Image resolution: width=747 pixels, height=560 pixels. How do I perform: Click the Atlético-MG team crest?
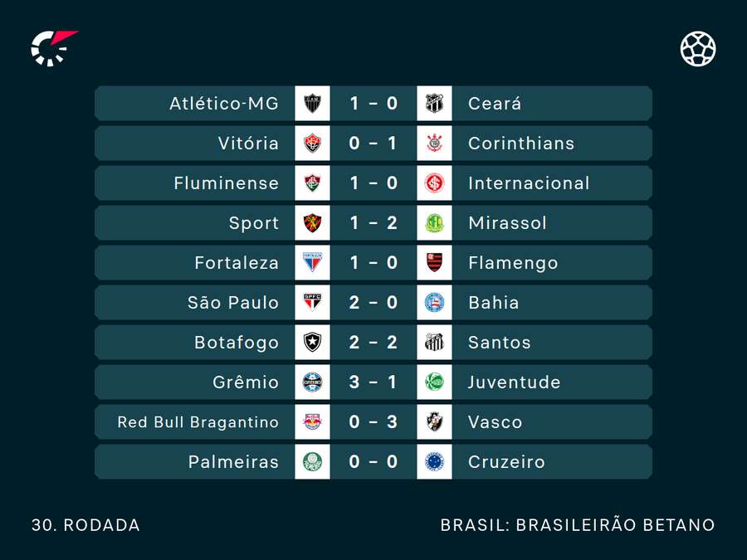312,104
